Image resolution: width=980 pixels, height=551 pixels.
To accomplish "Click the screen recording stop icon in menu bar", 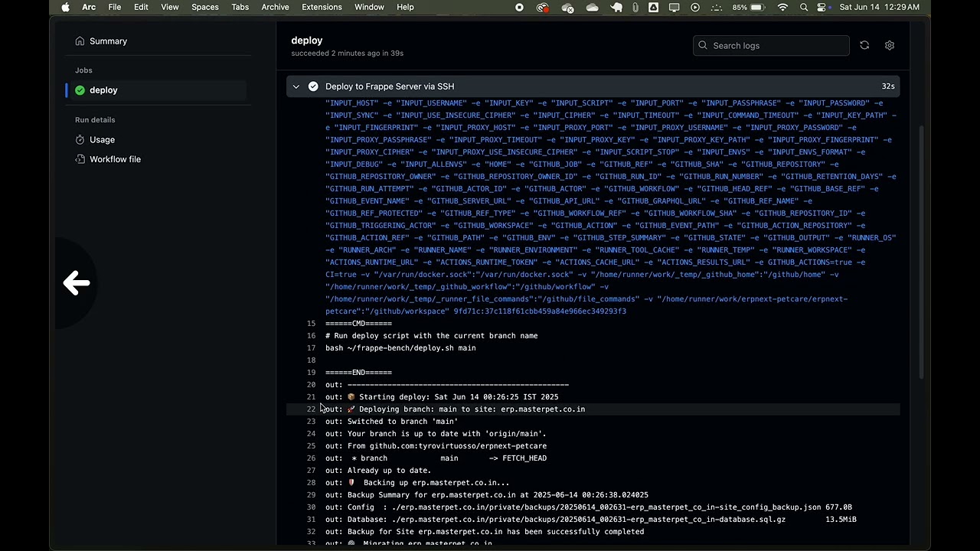I will point(519,7).
